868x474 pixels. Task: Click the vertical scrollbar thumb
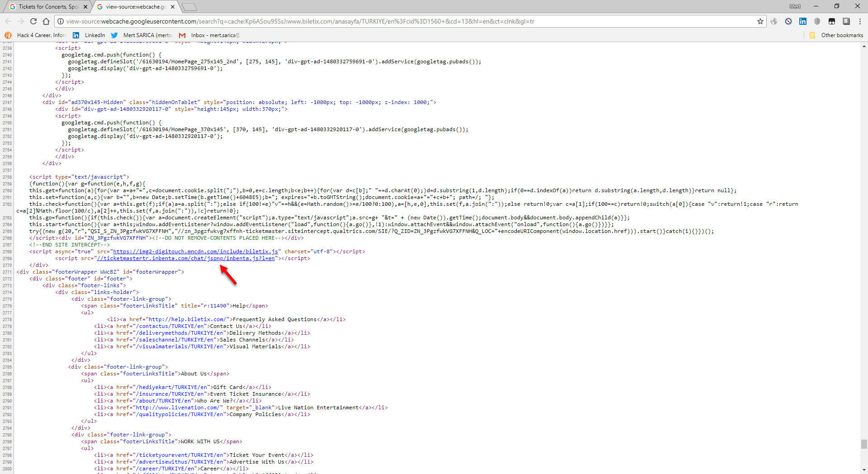[864, 444]
